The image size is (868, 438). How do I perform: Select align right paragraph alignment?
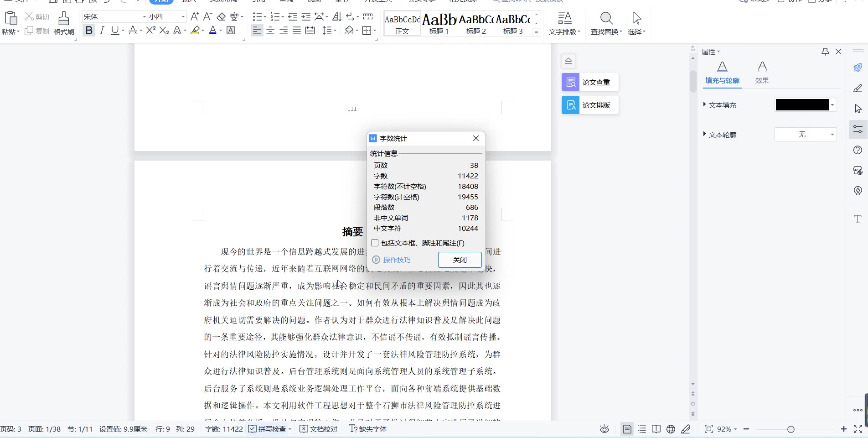(x=284, y=31)
